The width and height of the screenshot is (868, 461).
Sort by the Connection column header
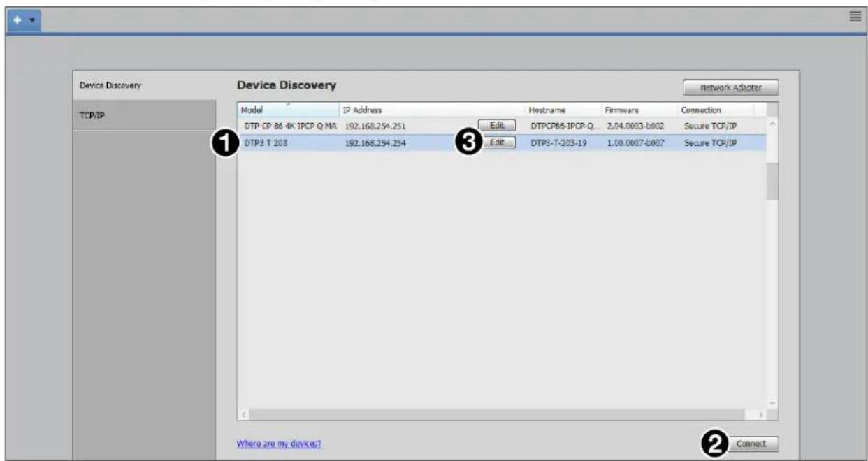click(714, 110)
